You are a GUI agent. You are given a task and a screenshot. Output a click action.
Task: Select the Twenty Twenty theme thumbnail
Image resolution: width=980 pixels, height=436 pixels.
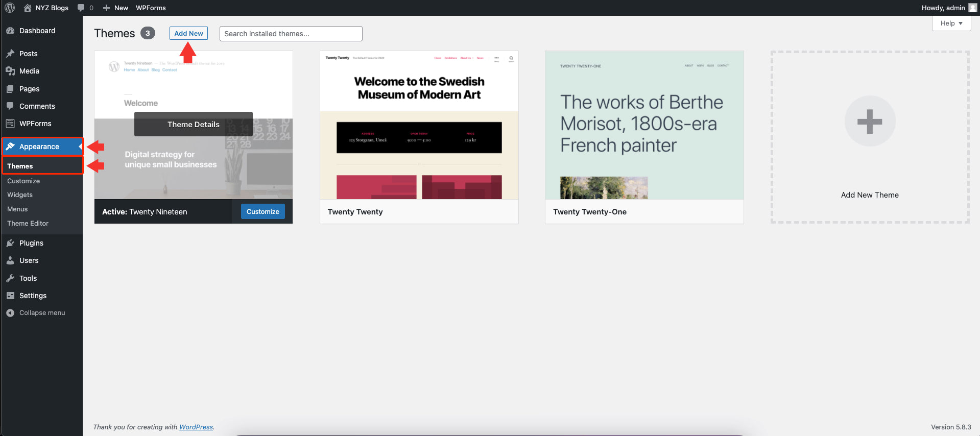pos(419,125)
